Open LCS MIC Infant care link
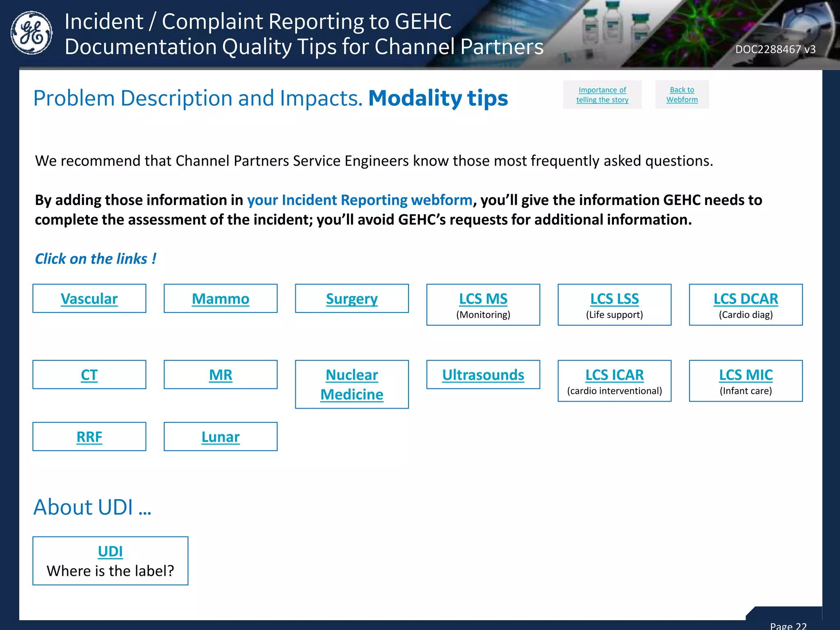 [x=745, y=375]
